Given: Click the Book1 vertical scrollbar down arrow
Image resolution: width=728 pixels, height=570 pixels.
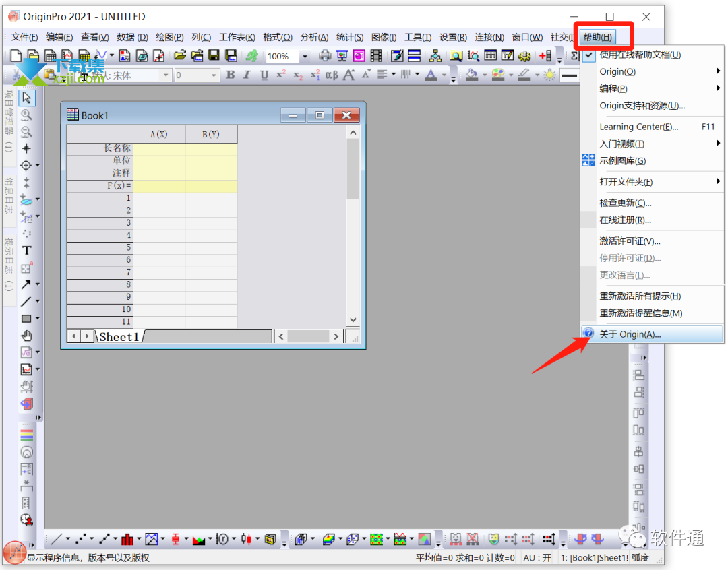Looking at the screenshot, I should click(353, 320).
